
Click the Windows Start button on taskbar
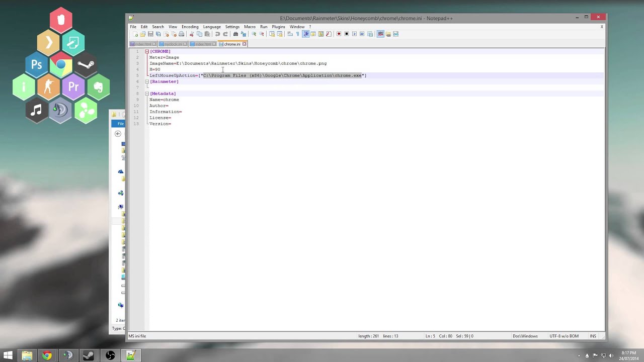8,355
